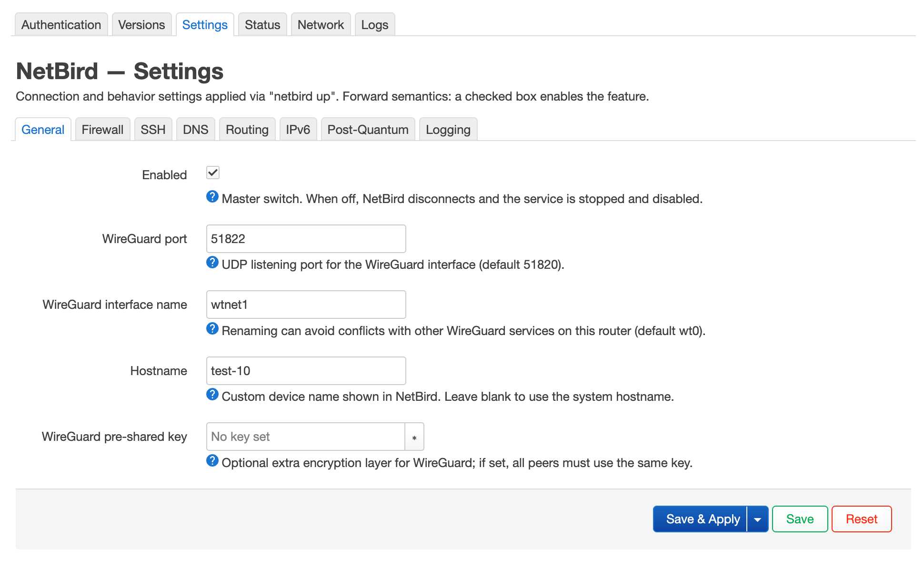Click the help icon beside UDP listening port description
Image resolution: width=924 pixels, height=570 pixels.
212,263
